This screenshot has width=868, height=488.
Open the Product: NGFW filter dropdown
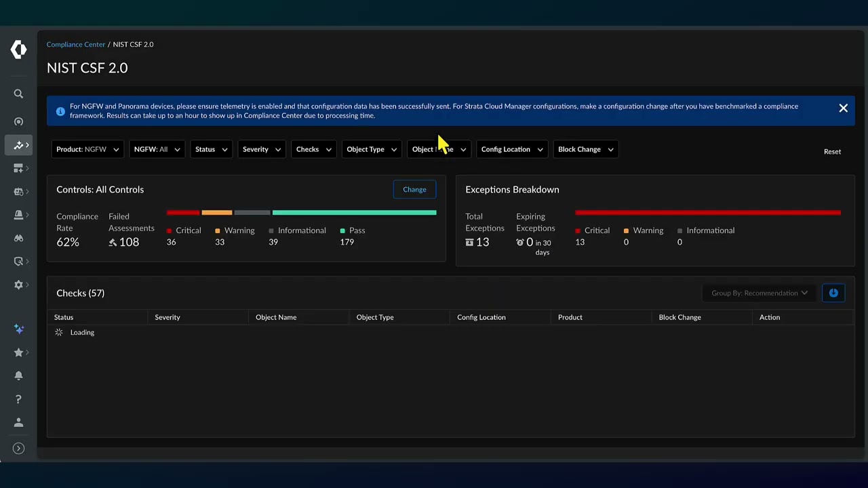click(x=88, y=149)
